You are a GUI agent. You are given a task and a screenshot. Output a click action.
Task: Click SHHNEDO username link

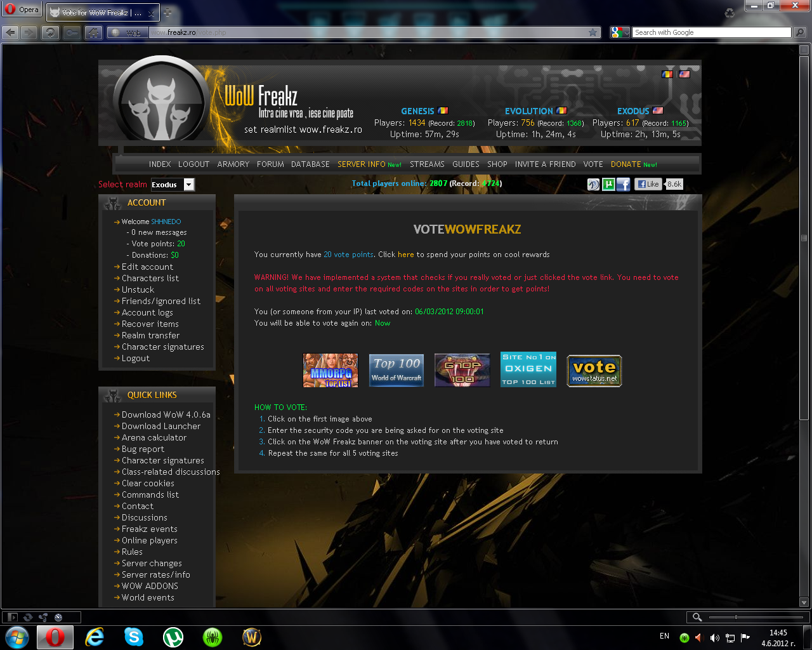(x=166, y=222)
